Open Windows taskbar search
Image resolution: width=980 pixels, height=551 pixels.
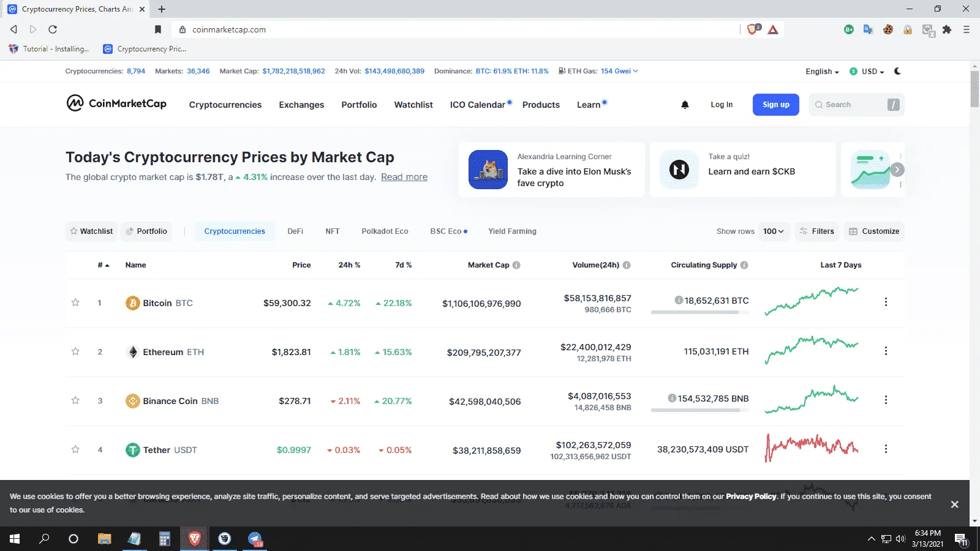pos(44,539)
